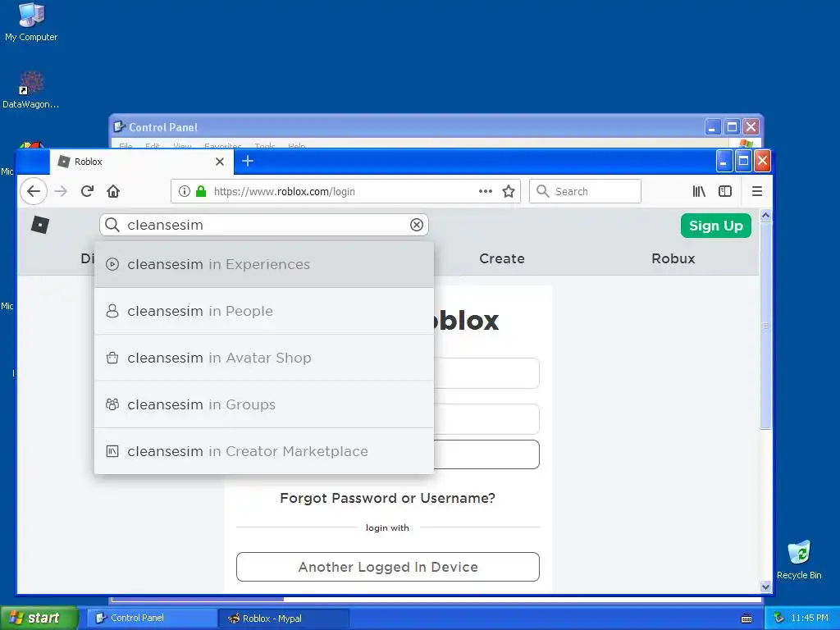This screenshot has width=840, height=630.
Task: Open a new tab with plus button
Action: (248, 161)
